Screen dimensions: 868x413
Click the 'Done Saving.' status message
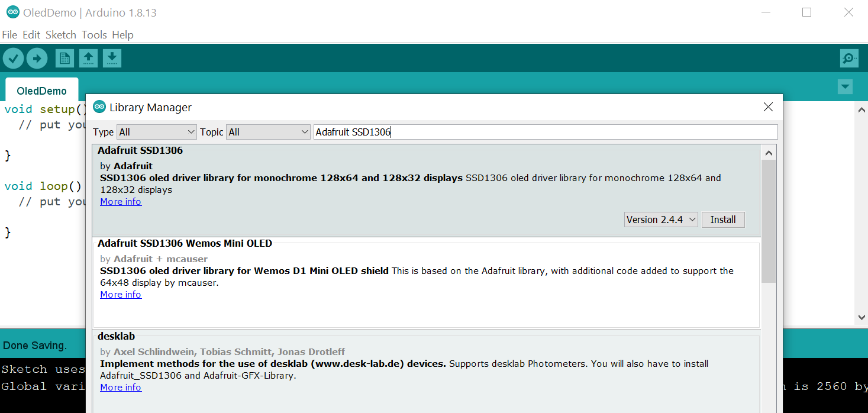(35, 346)
